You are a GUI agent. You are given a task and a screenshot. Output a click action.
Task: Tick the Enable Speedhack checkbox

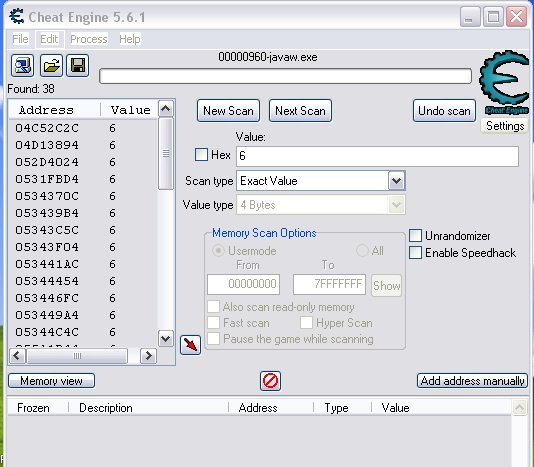(415, 253)
